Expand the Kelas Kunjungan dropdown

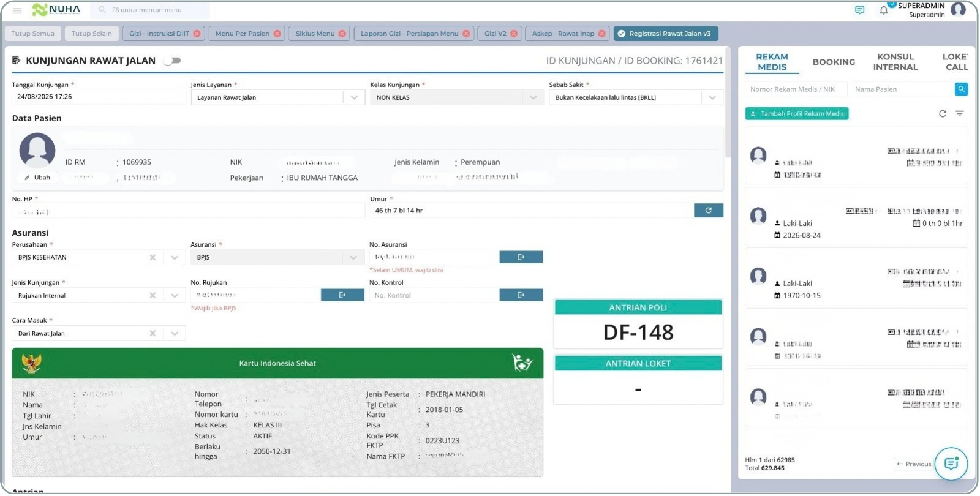(533, 97)
